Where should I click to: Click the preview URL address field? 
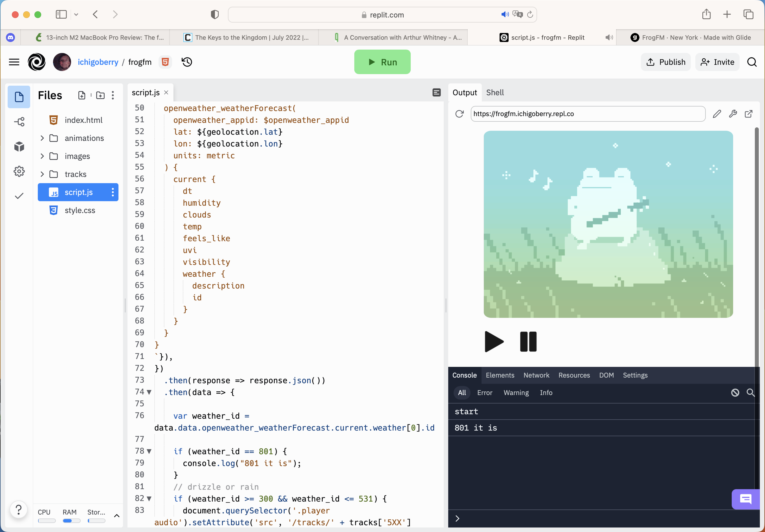(587, 114)
